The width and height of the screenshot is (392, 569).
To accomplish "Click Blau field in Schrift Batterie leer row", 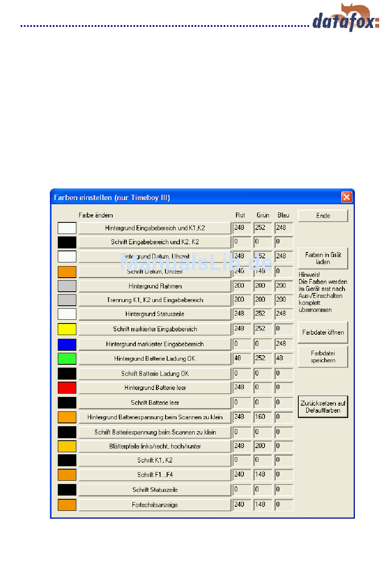I will pyautogui.click(x=284, y=403).
